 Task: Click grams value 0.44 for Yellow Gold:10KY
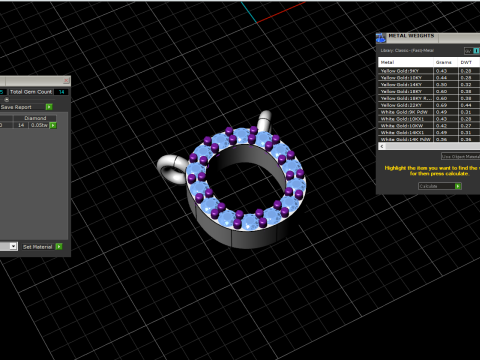pyautogui.click(x=441, y=78)
